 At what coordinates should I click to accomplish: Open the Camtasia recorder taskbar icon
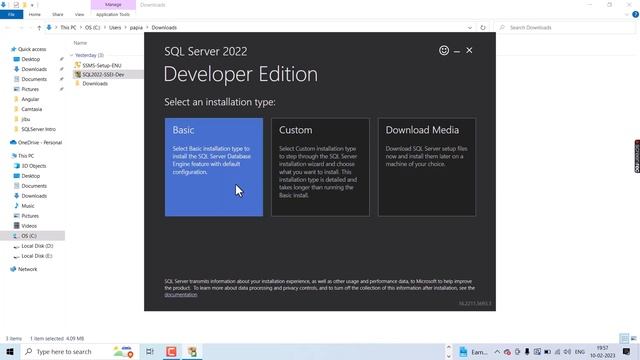[x=171, y=351]
